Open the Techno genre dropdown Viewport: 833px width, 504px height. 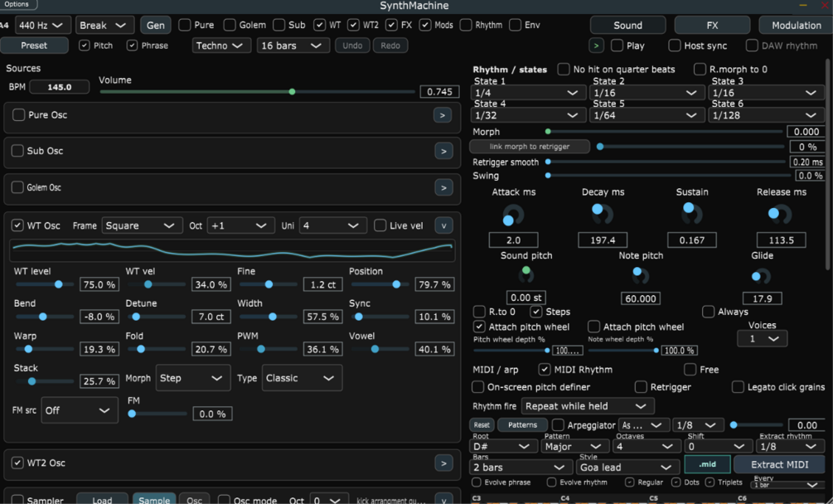(x=221, y=46)
